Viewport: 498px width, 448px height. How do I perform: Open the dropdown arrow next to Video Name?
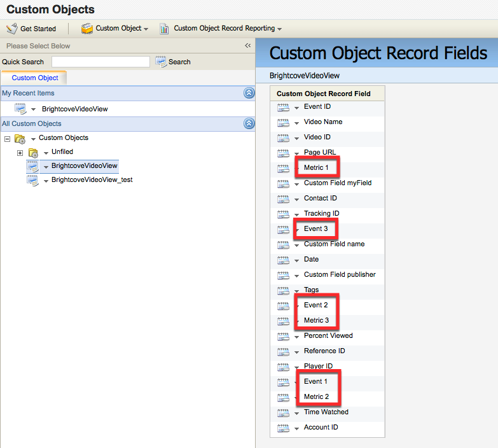pyautogui.click(x=296, y=123)
